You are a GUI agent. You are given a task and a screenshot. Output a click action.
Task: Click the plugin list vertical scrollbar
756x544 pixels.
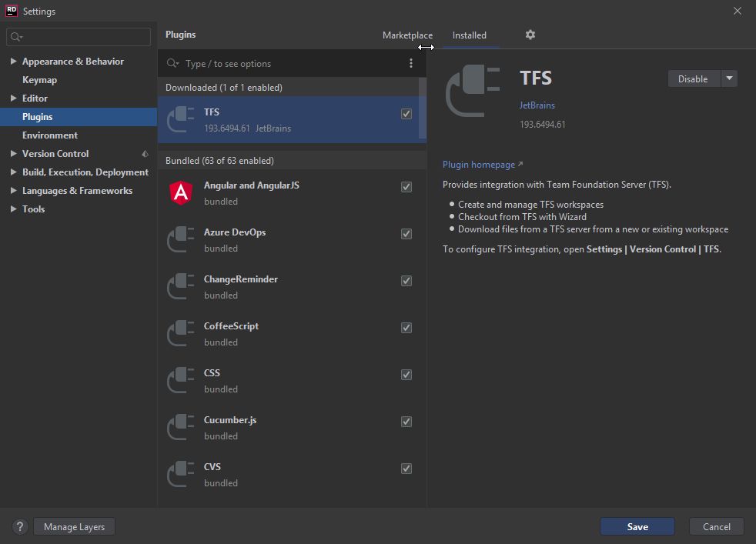(x=423, y=108)
